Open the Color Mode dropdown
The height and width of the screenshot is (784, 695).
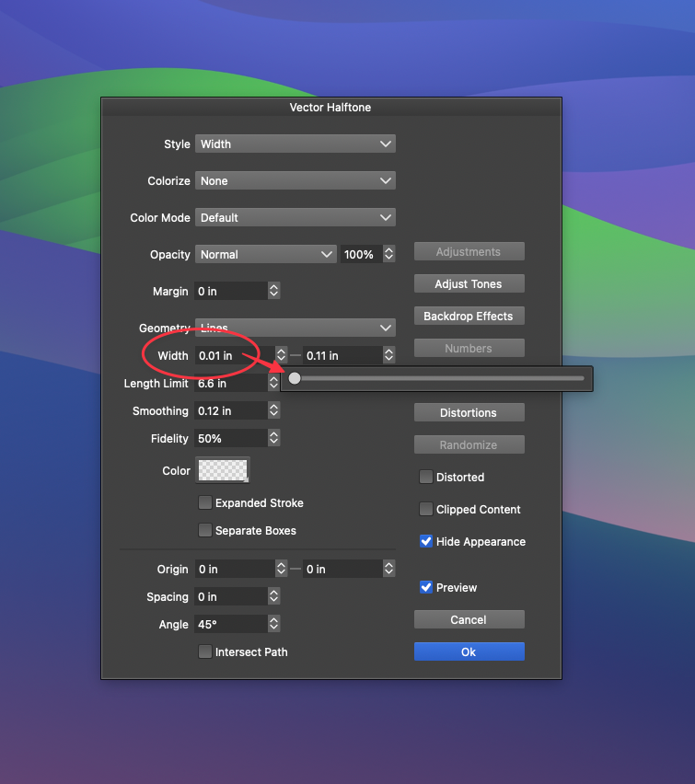pos(295,218)
